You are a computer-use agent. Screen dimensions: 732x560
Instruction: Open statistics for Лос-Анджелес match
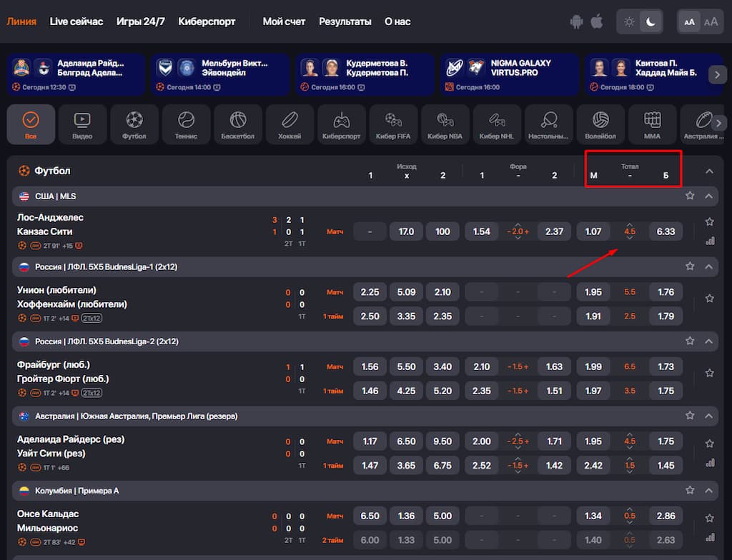[710, 241]
